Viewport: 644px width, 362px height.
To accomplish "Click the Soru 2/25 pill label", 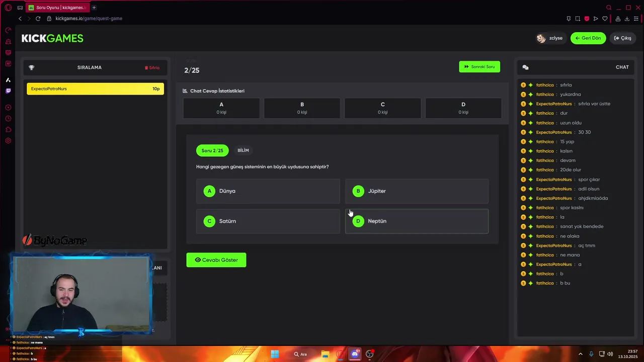I will pos(212,150).
